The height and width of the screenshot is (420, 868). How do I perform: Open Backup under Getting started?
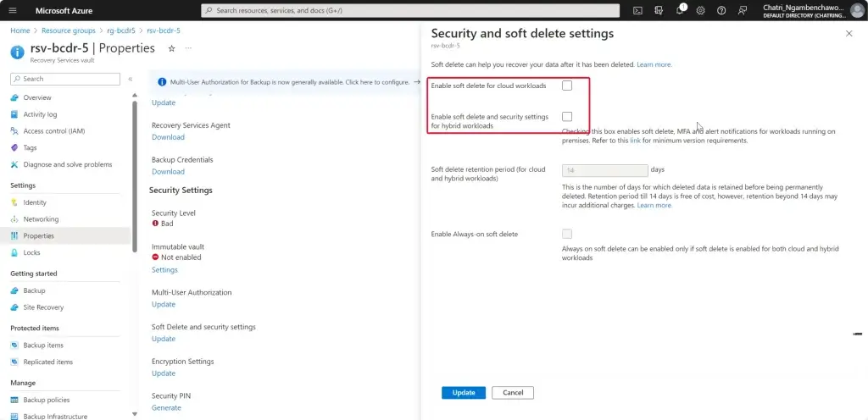(x=34, y=290)
